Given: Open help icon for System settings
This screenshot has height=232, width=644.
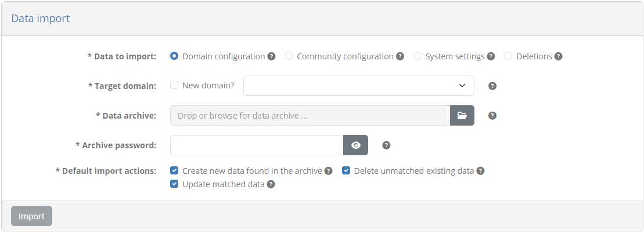Looking at the screenshot, I should pyautogui.click(x=491, y=56).
